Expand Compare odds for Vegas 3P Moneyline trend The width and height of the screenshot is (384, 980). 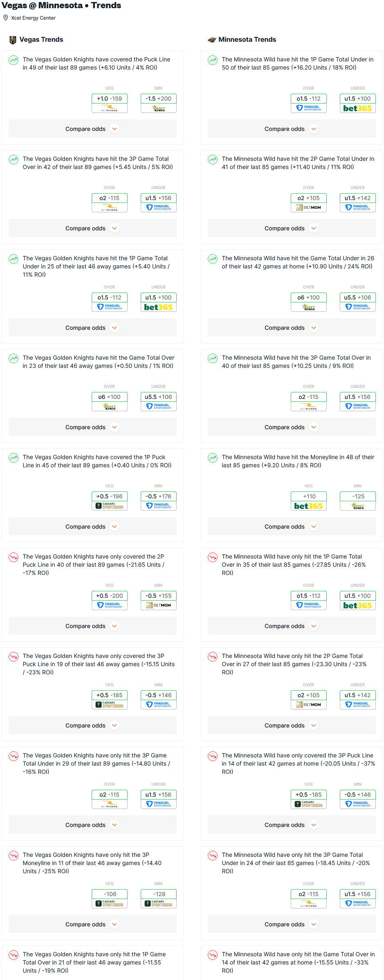click(x=92, y=924)
